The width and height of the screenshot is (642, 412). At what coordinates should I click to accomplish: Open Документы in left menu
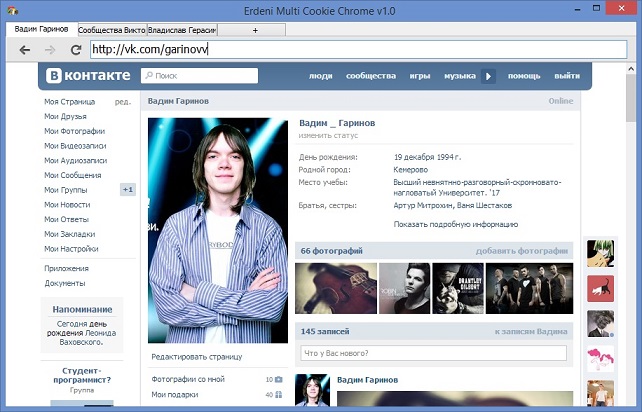tap(65, 283)
